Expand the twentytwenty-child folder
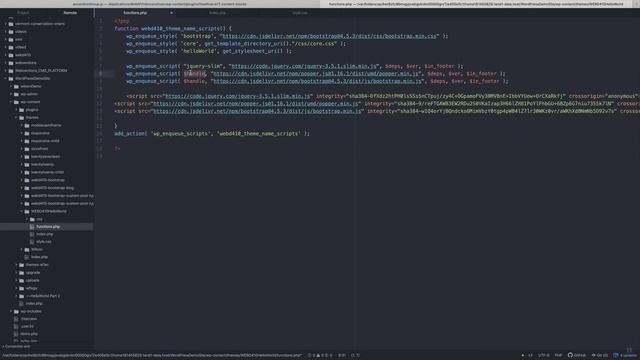640x360 pixels. pyautogui.click(x=22, y=172)
